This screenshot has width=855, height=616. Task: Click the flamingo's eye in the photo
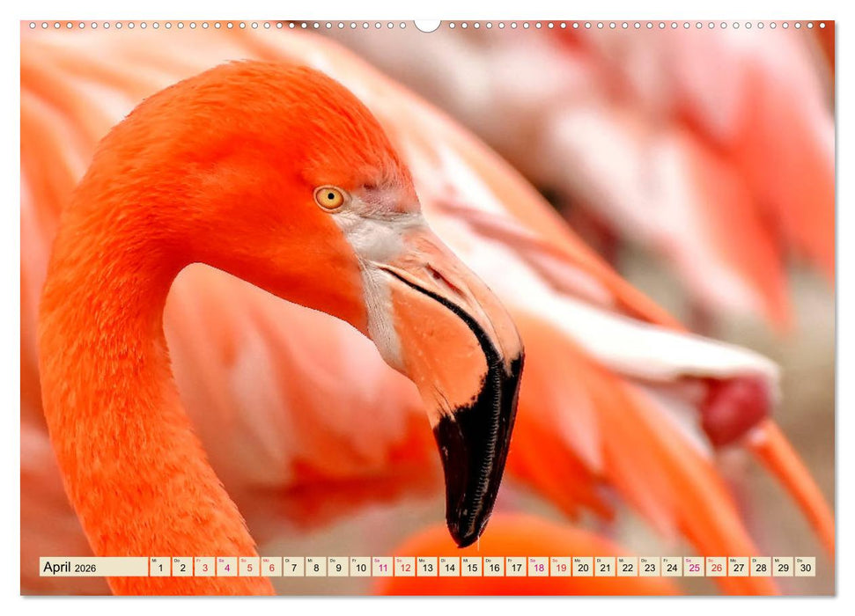[333, 198]
